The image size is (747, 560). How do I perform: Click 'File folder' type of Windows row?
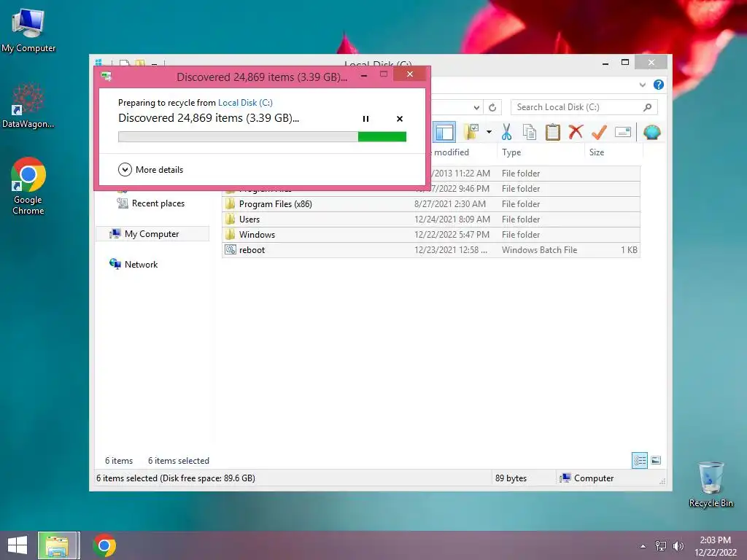pyautogui.click(x=520, y=234)
